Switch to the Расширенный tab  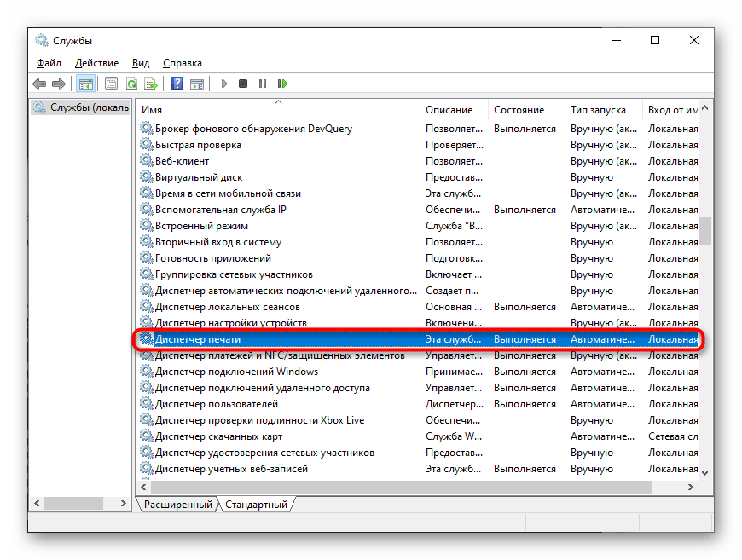click(177, 505)
